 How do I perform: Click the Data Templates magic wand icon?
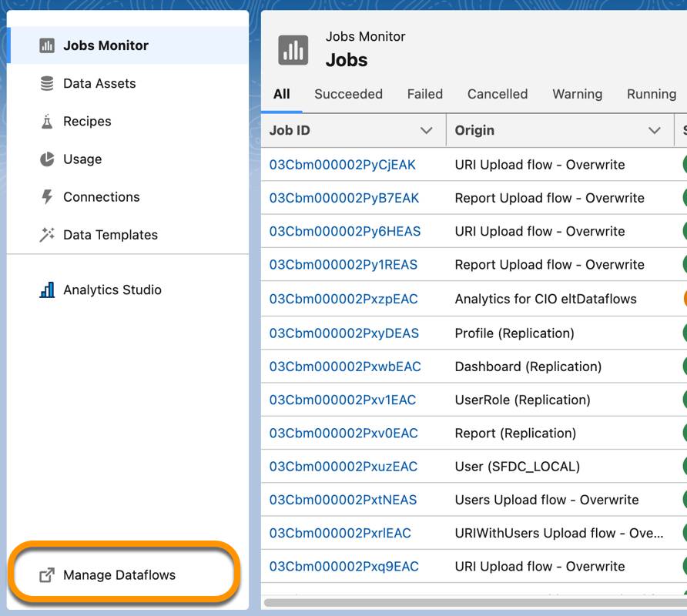[x=47, y=235]
